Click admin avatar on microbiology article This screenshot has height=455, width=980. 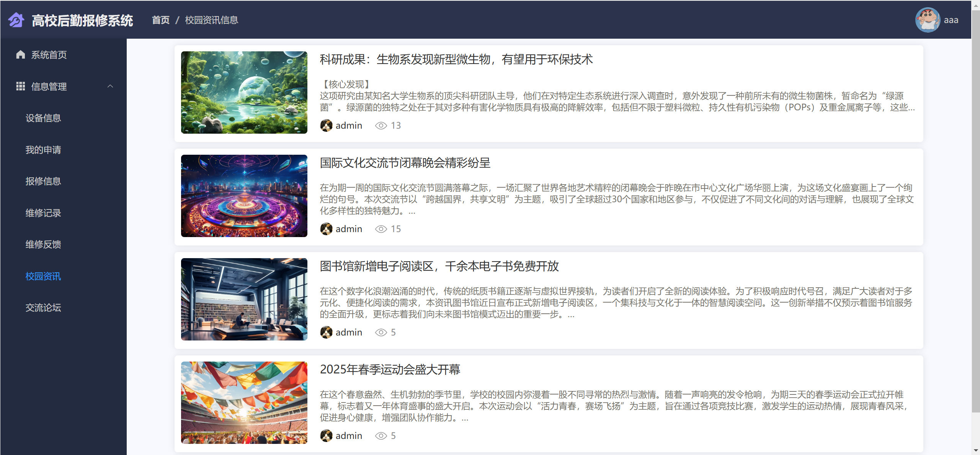[326, 125]
